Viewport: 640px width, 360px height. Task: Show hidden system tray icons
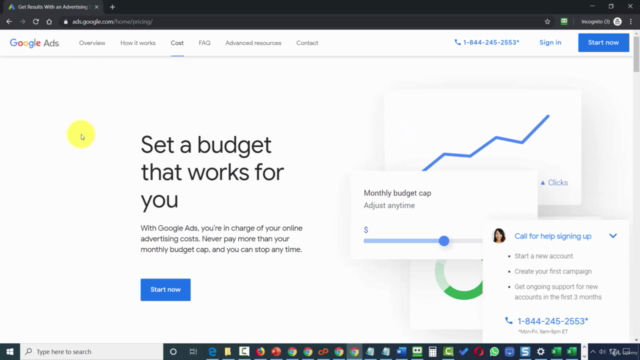coord(593,351)
